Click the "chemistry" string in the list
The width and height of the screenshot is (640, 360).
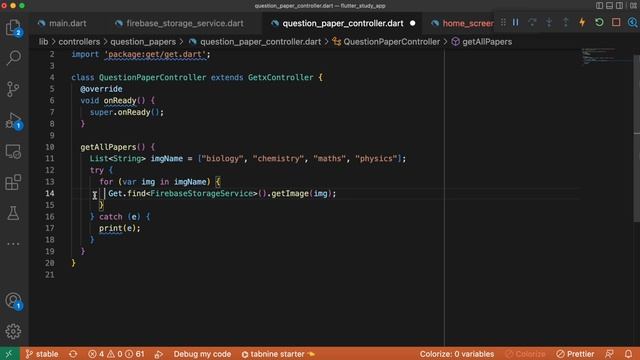coord(278,158)
